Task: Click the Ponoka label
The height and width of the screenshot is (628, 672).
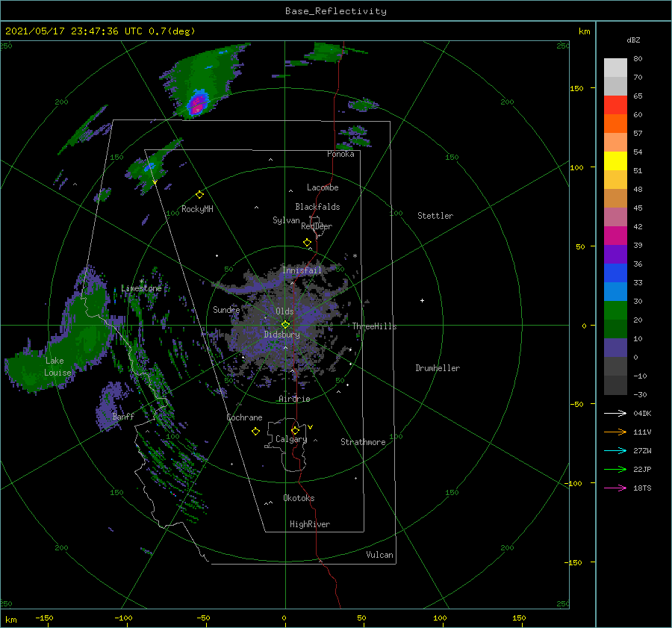Action: 340,154
